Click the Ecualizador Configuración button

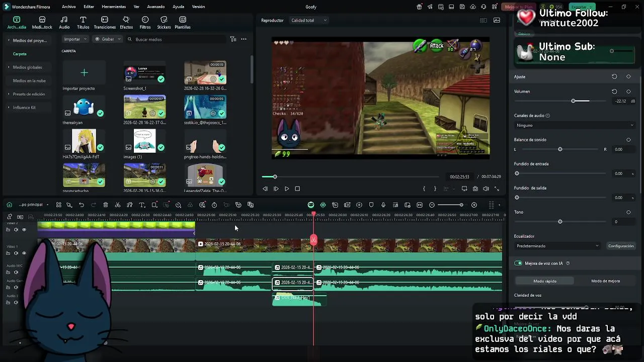(621, 246)
